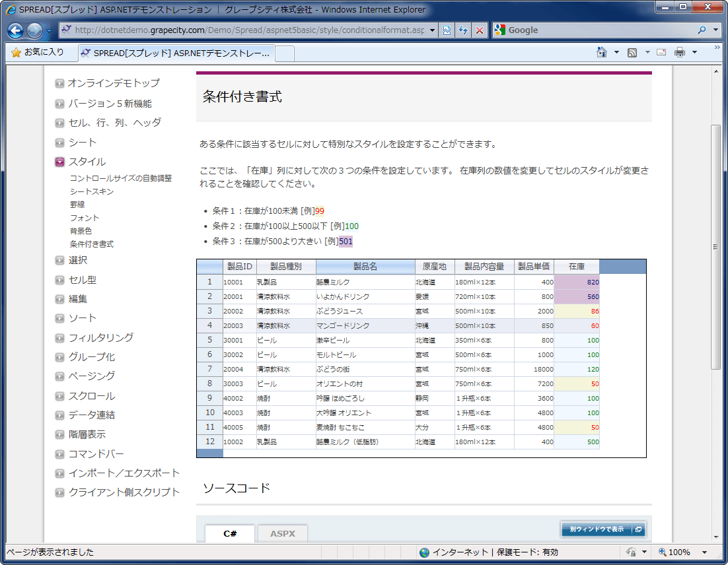Open the Home button dropdown arrow
This screenshot has height=565, width=728.
tap(616, 52)
